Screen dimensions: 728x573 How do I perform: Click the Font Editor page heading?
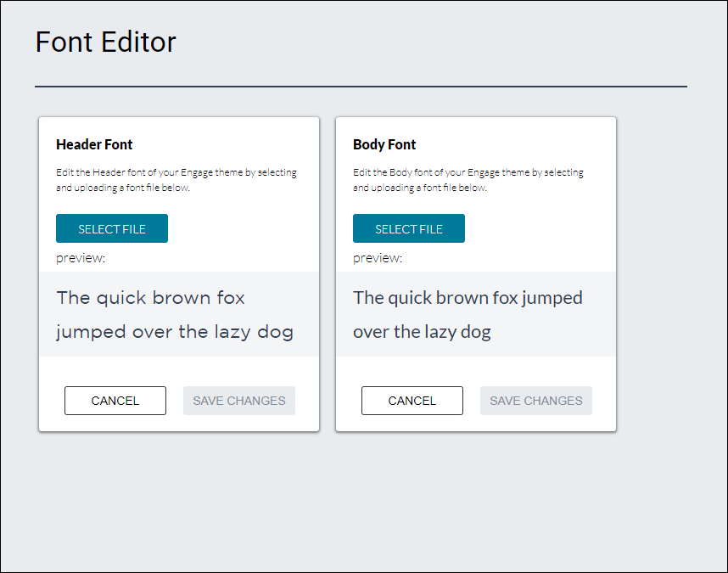104,42
